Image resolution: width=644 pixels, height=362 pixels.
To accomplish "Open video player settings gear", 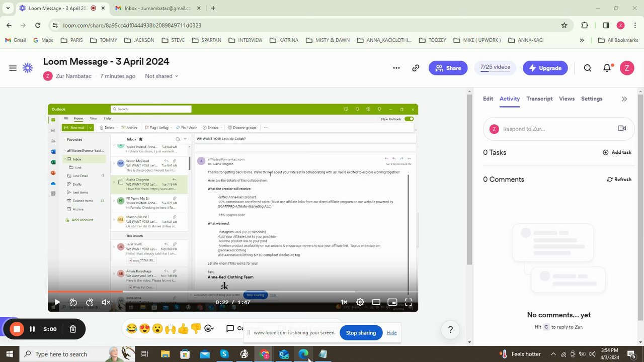I will tap(360, 302).
